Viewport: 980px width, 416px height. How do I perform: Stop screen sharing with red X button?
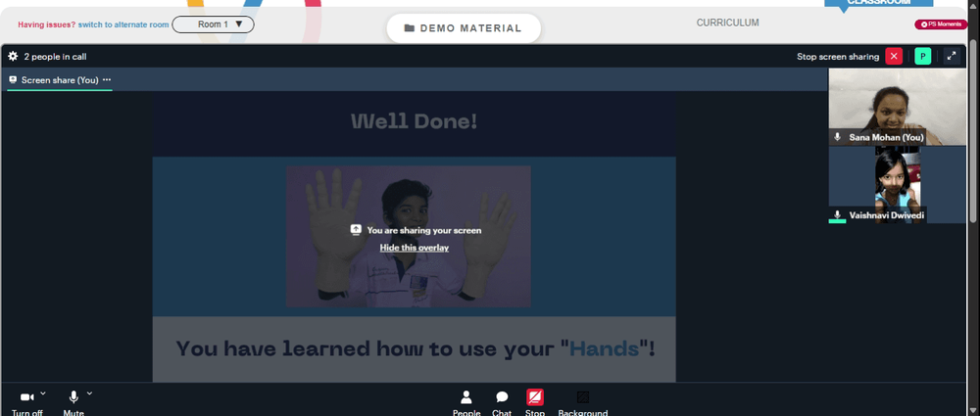pyautogui.click(x=894, y=56)
